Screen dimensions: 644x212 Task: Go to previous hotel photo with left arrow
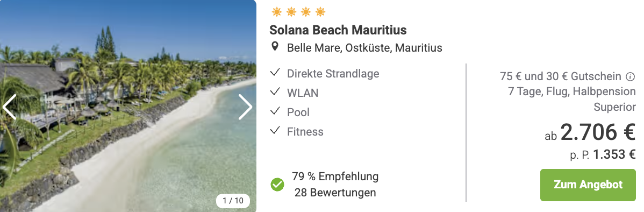click(9, 107)
